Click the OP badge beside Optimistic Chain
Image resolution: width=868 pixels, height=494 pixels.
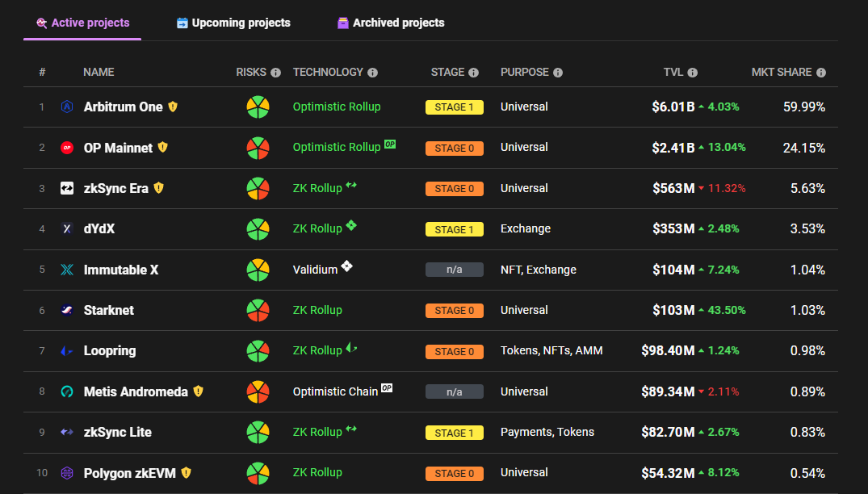click(x=387, y=388)
